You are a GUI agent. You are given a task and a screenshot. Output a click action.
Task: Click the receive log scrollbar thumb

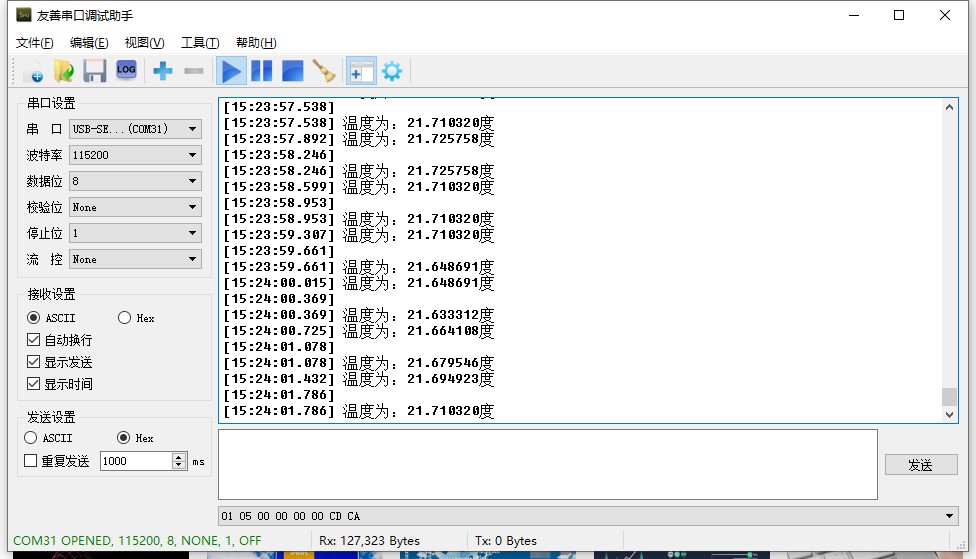click(949, 396)
